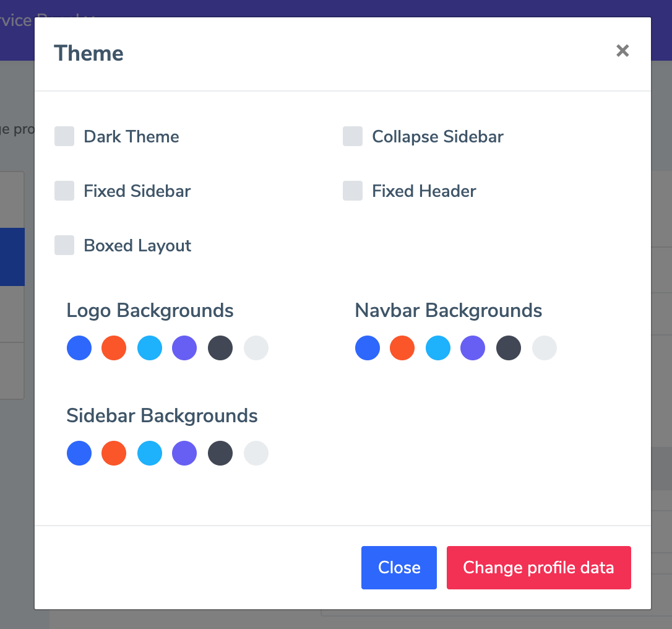Choose orange swatch under Sidebar Backgrounds
Image resolution: width=672 pixels, height=629 pixels.
pyautogui.click(x=114, y=453)
